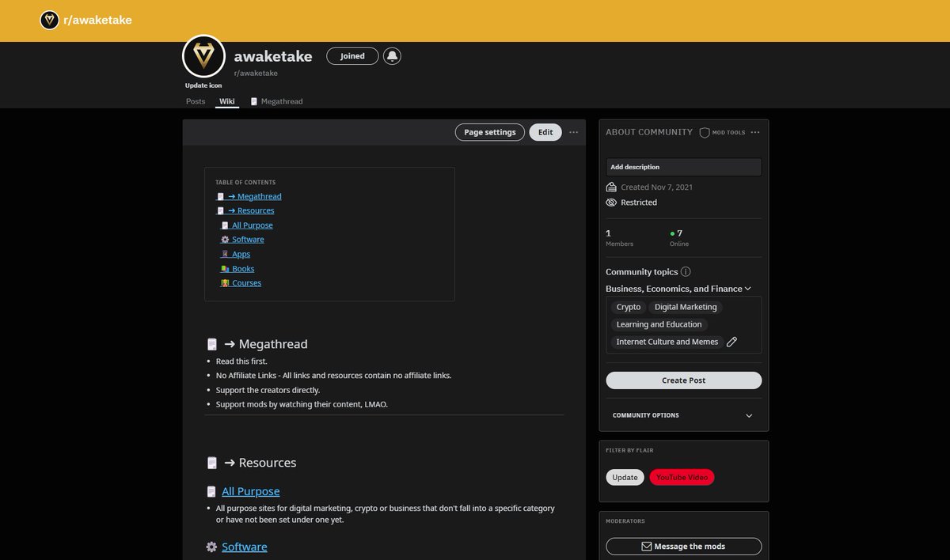950x560 pixels.
Task: Click Message the mods button
Action: click(x=684, y=547)
